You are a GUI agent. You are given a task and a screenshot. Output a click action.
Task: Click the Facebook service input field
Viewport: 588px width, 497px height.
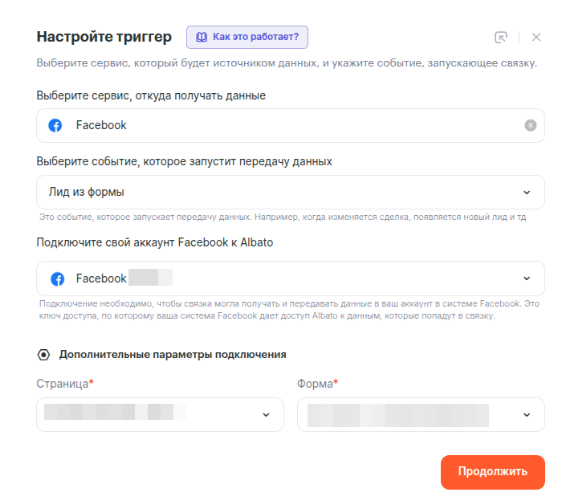click(x=290, y=125)
